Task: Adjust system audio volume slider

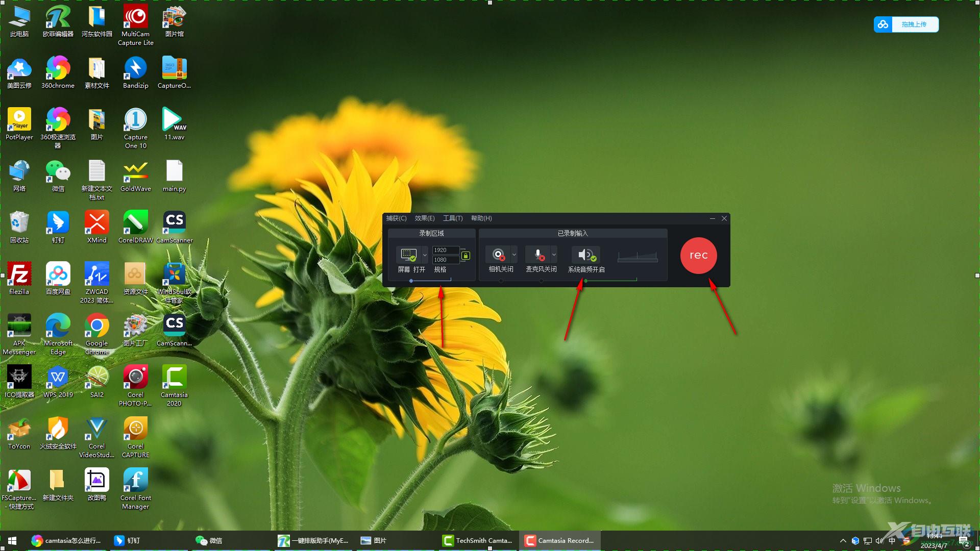Action: pos(585,280)
